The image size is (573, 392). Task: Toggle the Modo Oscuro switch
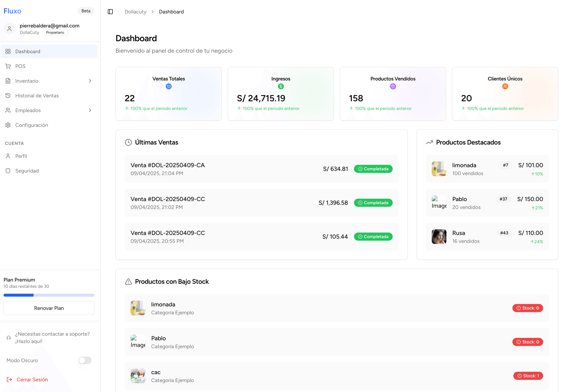[85, 361]
